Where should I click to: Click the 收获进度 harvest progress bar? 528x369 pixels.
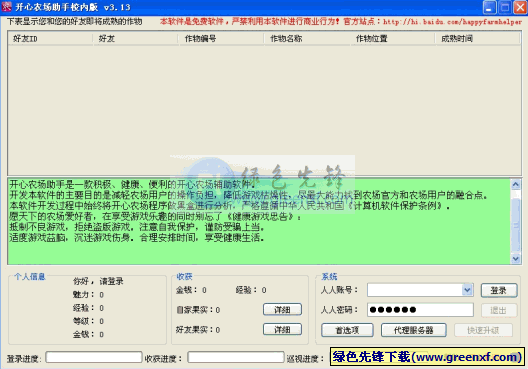point(236,357)
